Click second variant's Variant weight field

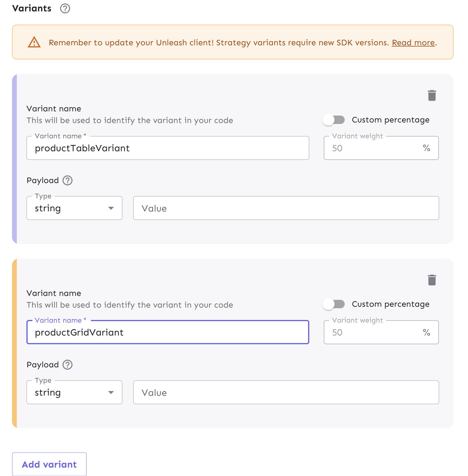click(x=375, y=333)
